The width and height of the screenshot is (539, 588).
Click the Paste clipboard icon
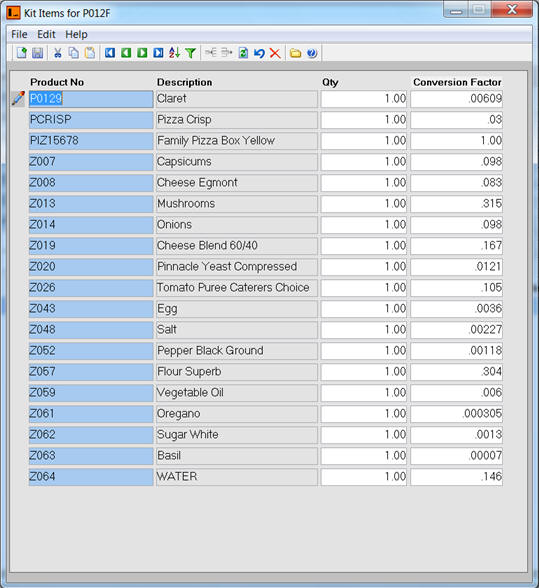point(90,53)
